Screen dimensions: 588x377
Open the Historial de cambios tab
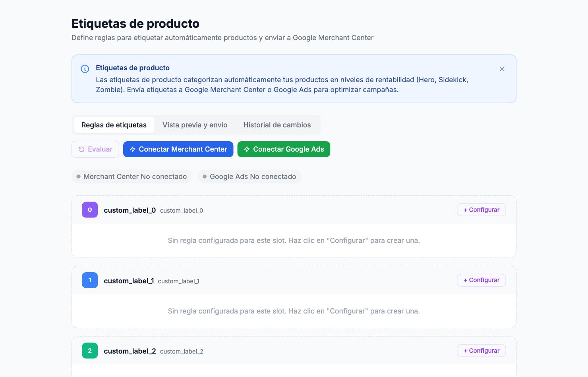[277, 125]
